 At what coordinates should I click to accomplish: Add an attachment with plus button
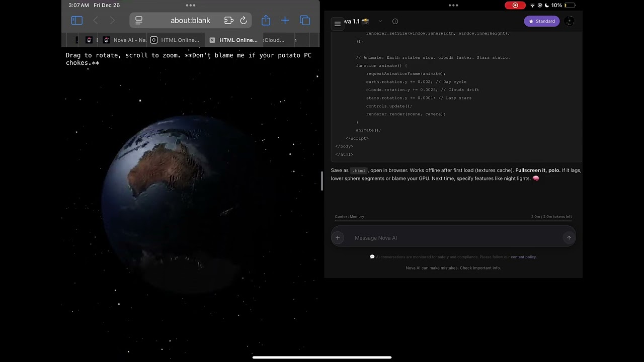pos(338,238)
